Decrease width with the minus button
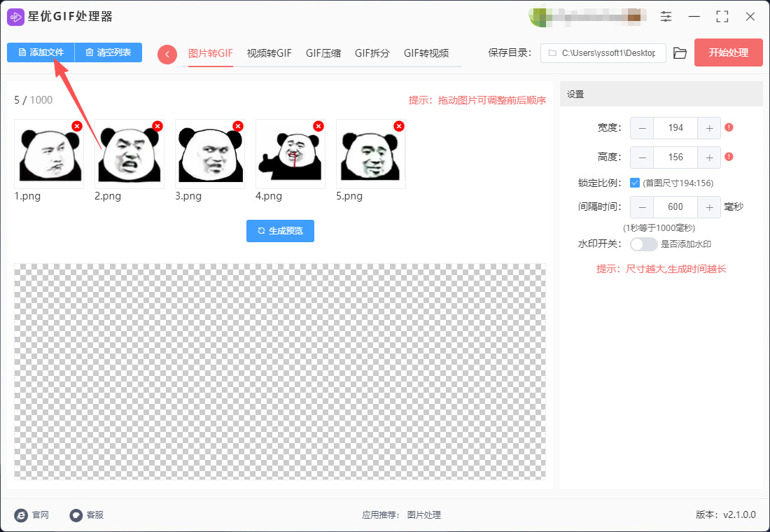Viewport: 770px width, 532px height. click(x=642, y=128)
